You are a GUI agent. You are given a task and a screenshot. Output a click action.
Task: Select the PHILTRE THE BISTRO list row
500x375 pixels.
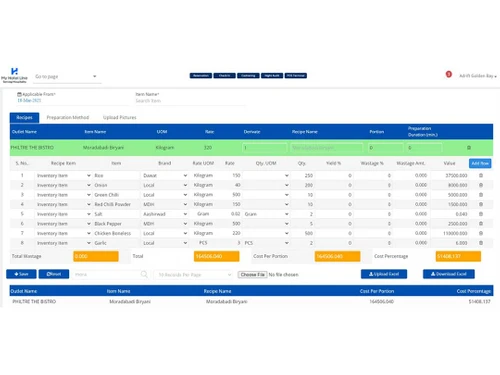251,302
